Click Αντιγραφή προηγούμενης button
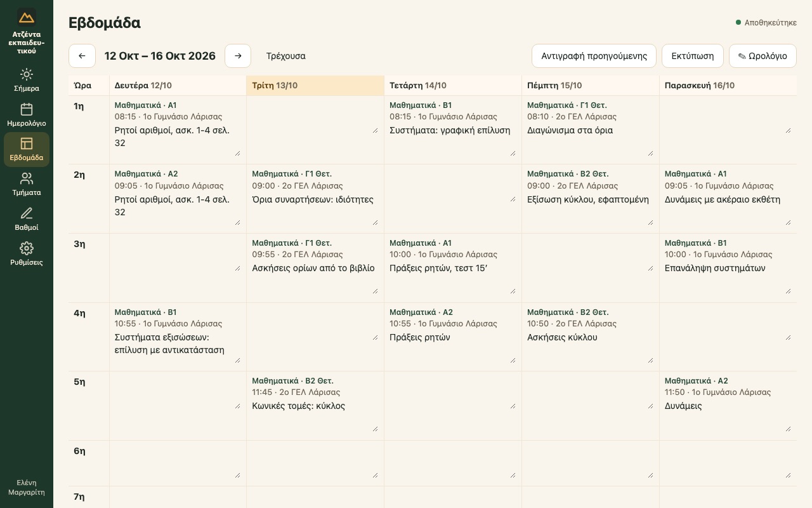The width and height of the screenshot is (812, 508). (x=594, y=56)
